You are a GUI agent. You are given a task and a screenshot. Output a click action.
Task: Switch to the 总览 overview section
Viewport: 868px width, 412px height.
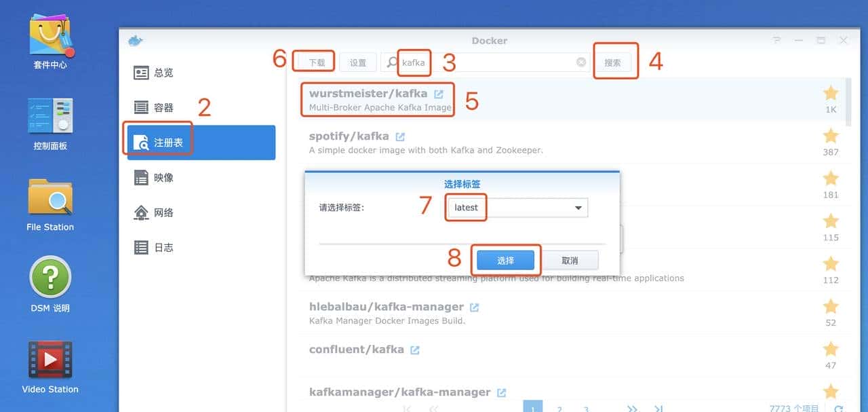[x=200, y=73]
